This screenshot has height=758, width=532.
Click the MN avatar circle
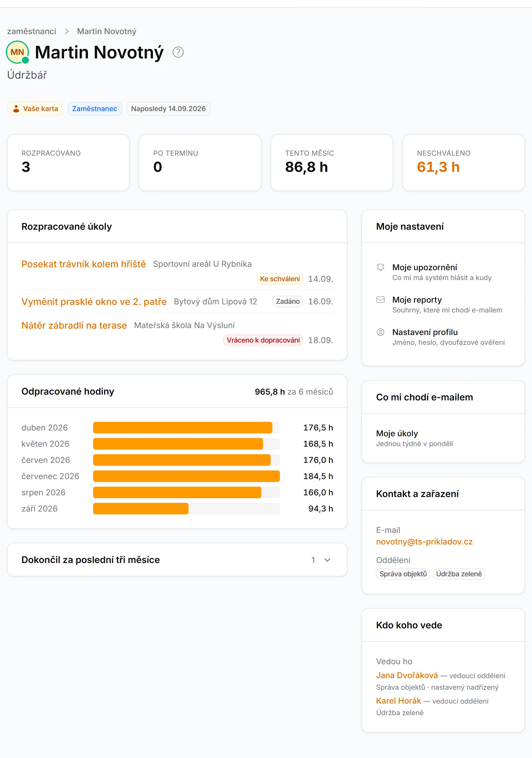point(17,52)
